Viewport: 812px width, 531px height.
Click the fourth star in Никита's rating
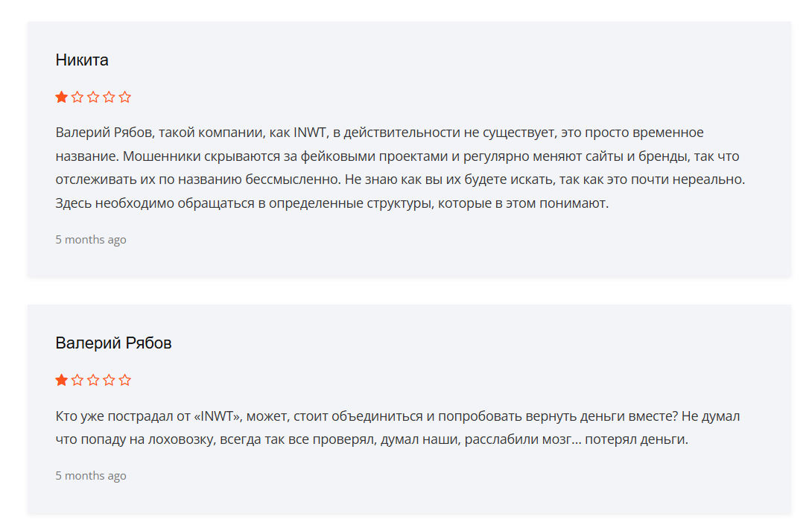[109, 97]
